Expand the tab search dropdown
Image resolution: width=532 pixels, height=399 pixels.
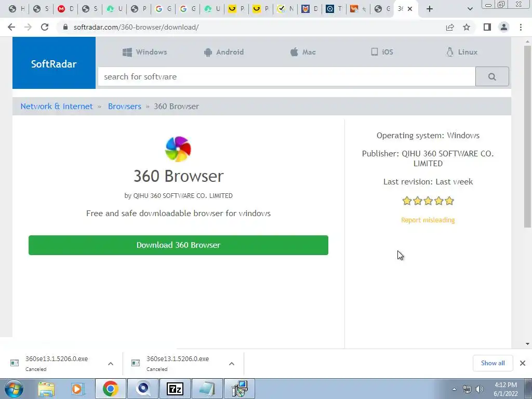point(470,9)
